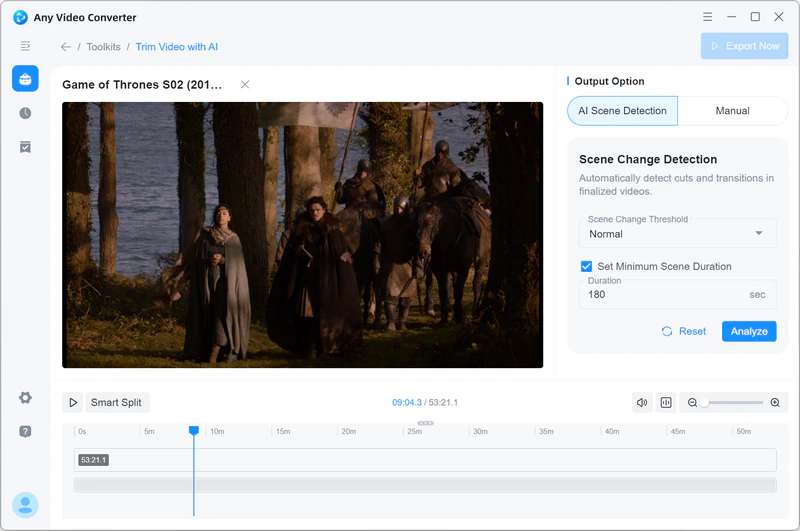Click the Duration input field
Screen dimensions: 800x531
coord(678,294)
